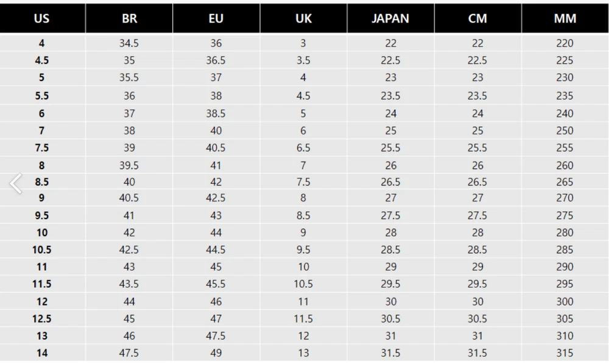Click JAPAN value 29.5

[x=390, y=284]
